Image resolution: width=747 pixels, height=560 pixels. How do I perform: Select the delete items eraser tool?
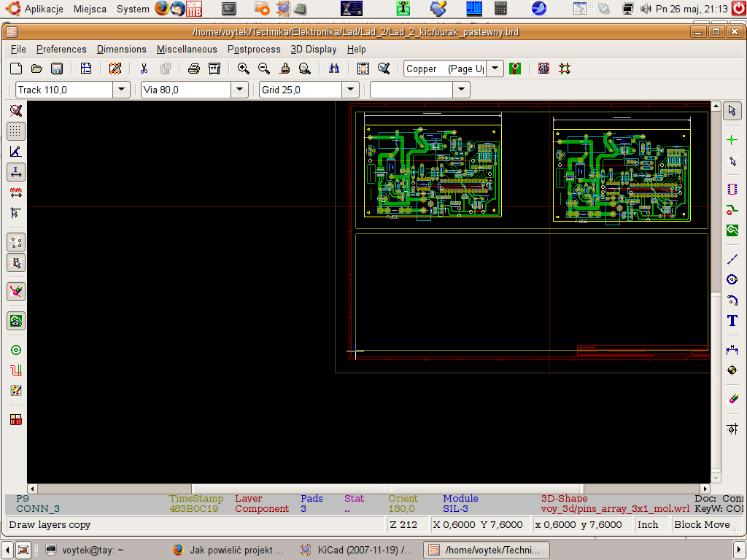pyautogui.click(x=732, y=399)
